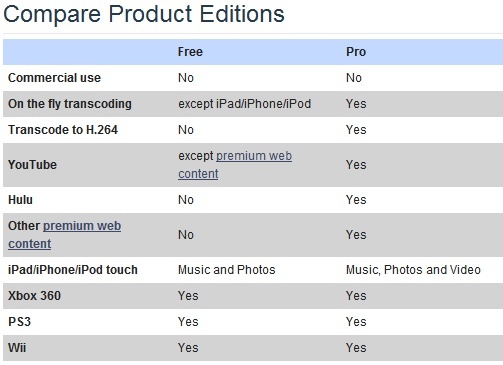Image resolution: width=503 pixels, height=365 pixels.
Task: Click 'Music, Photos and Video' Pro cell
Action: click(413, 270)
